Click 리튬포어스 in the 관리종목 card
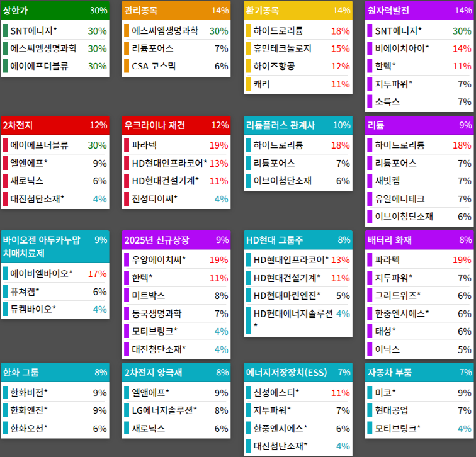The height and width of the screenshot is (457, 476). tap(176, 48)
